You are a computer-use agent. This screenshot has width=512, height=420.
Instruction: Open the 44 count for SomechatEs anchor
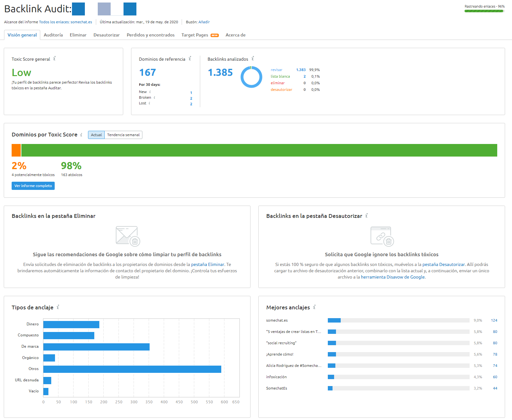coord(495,388)
